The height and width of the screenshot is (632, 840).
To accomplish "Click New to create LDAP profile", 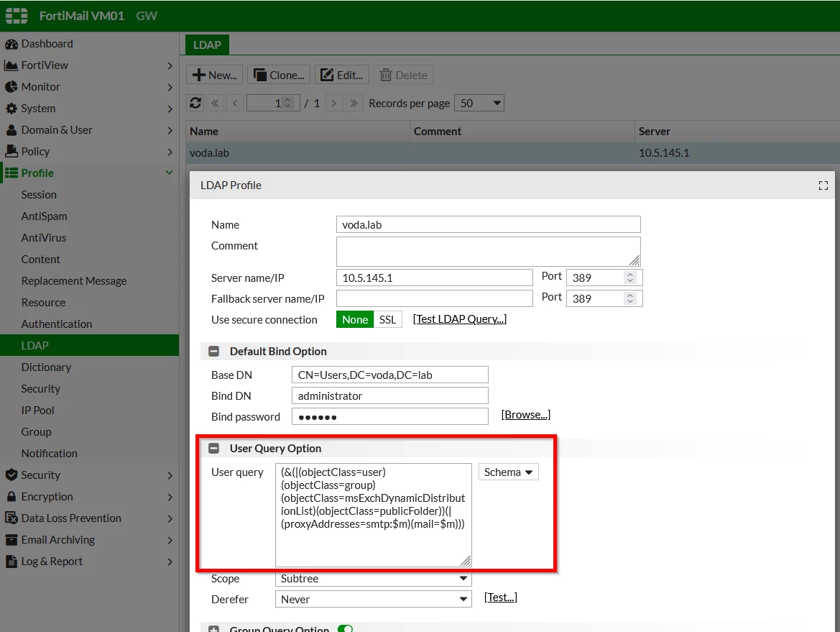I will [215, 75].
